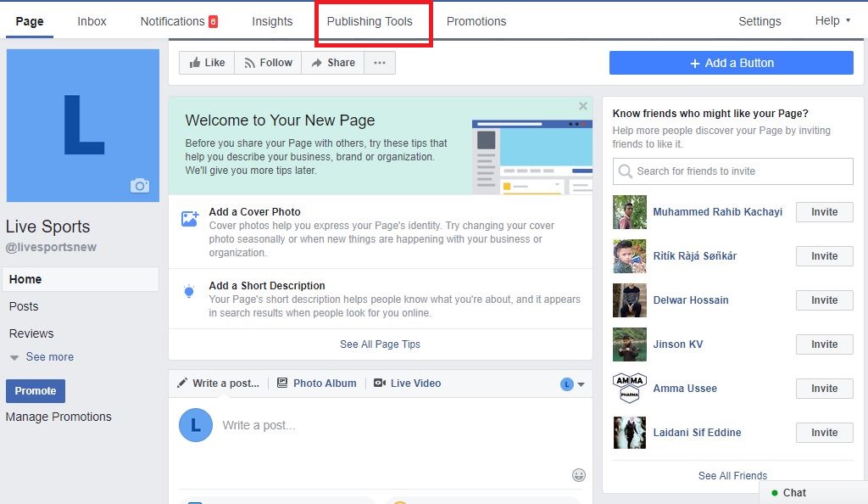
Task: Click the camera icon on profile picture
Action: pyautogui.click(x=140, y=186)
